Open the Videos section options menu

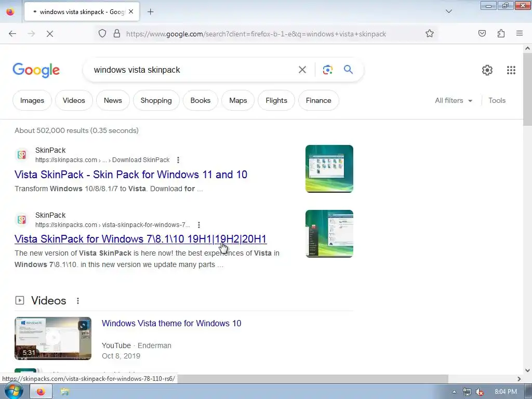[x=78, y=301]
